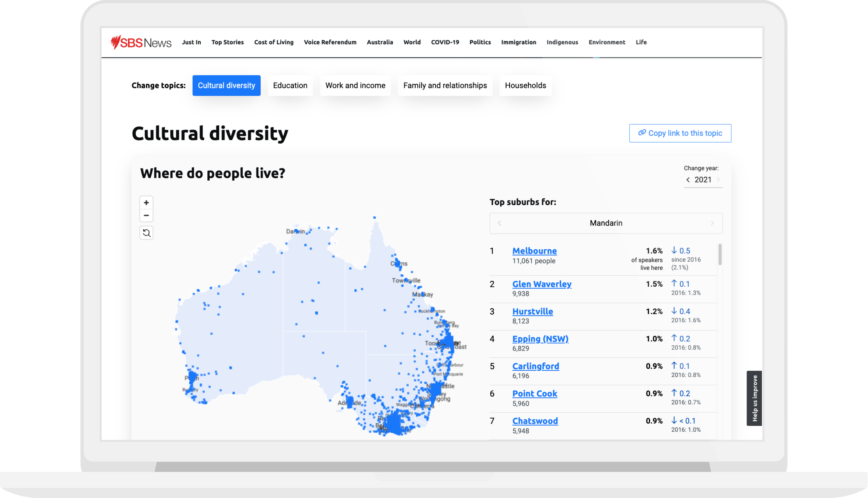Open the Mandarin language selector

click(x=605, y=223)
